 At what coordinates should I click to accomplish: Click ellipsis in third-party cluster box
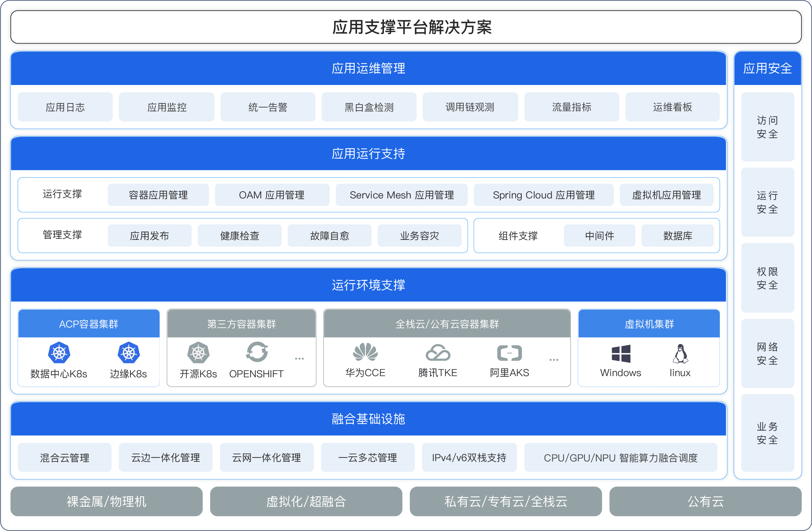pyautogui.click(x=299, y=359)
